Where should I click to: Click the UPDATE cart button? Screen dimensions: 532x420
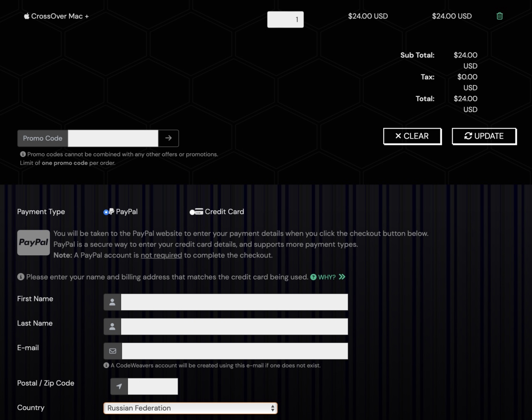coord(484,136)
